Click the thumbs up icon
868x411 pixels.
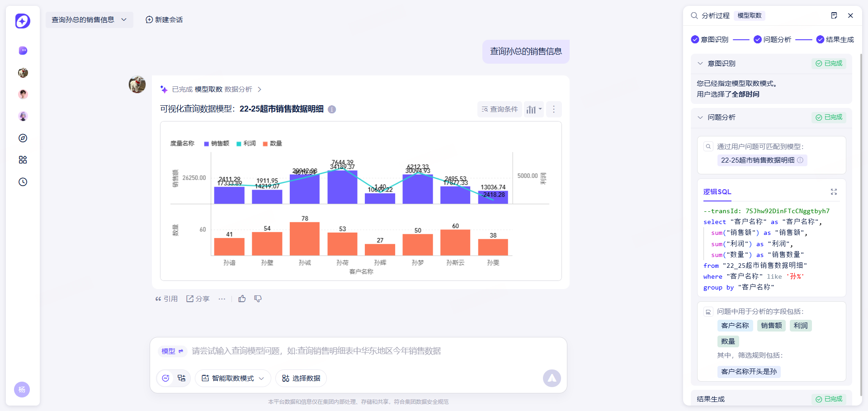[242, 299]
